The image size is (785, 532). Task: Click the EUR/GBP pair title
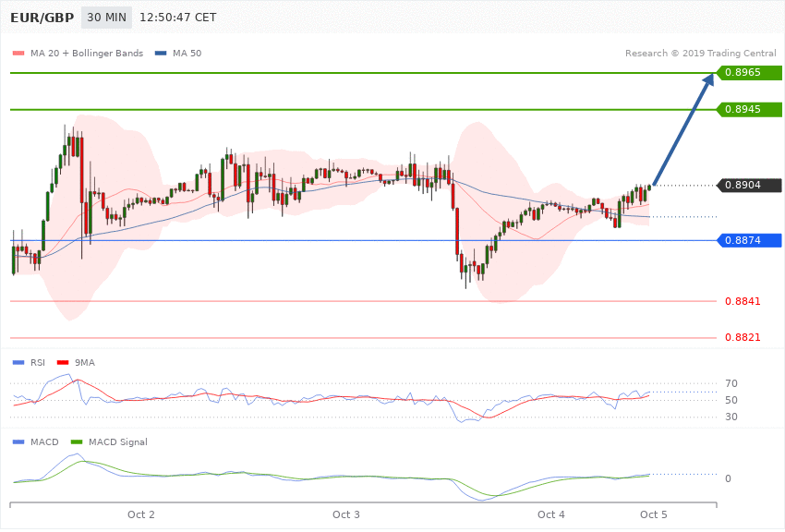[42, 18]
